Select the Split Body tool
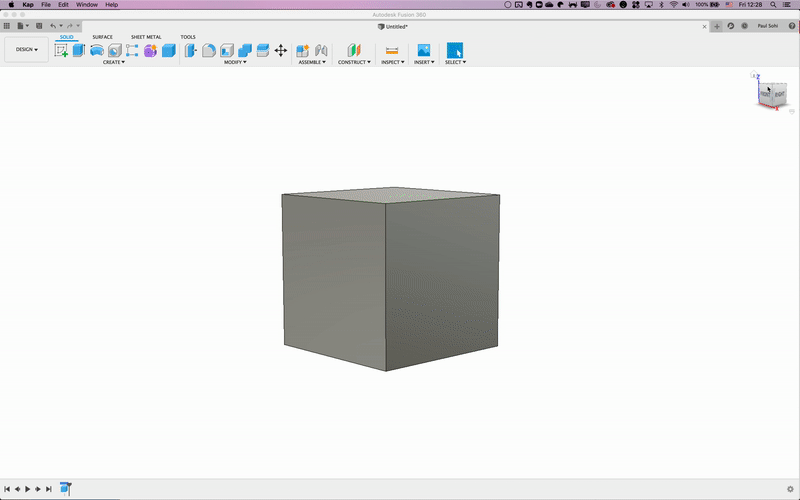The height and width of the screenshot is (500, 800). pyautogui.click(x=263, y=50)
